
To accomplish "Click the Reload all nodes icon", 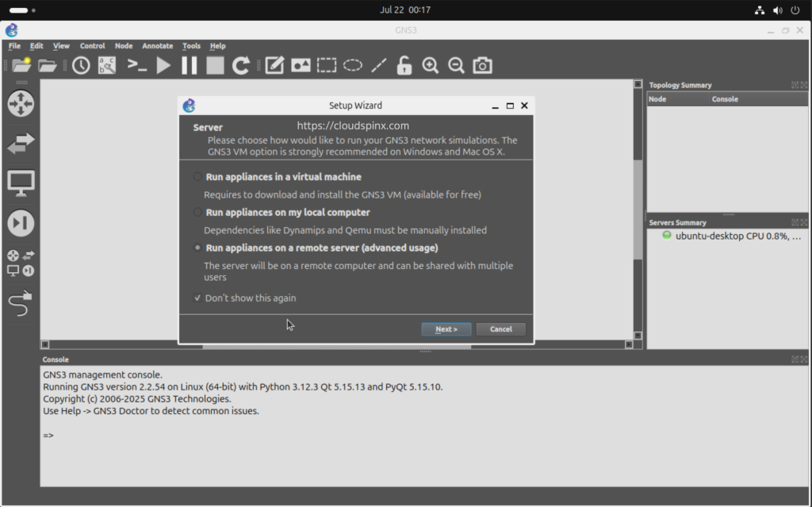I will click(240, 65).
